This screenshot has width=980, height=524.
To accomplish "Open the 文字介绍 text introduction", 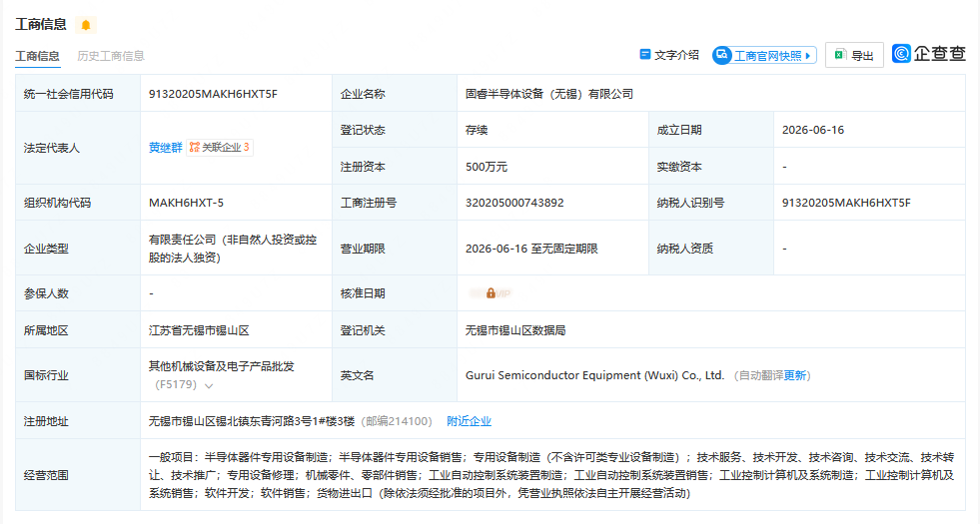I will tap(669, 55).
